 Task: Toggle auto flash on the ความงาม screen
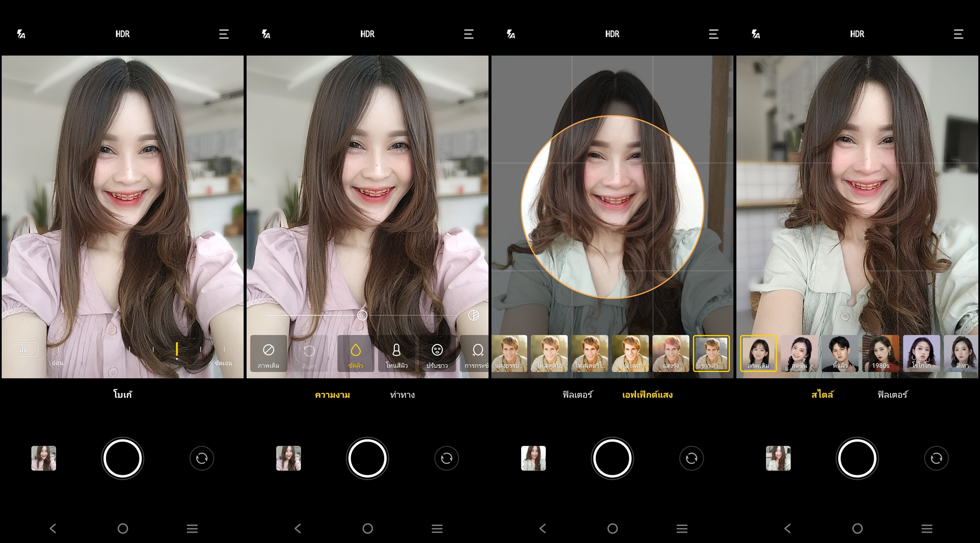coord(266,34)
